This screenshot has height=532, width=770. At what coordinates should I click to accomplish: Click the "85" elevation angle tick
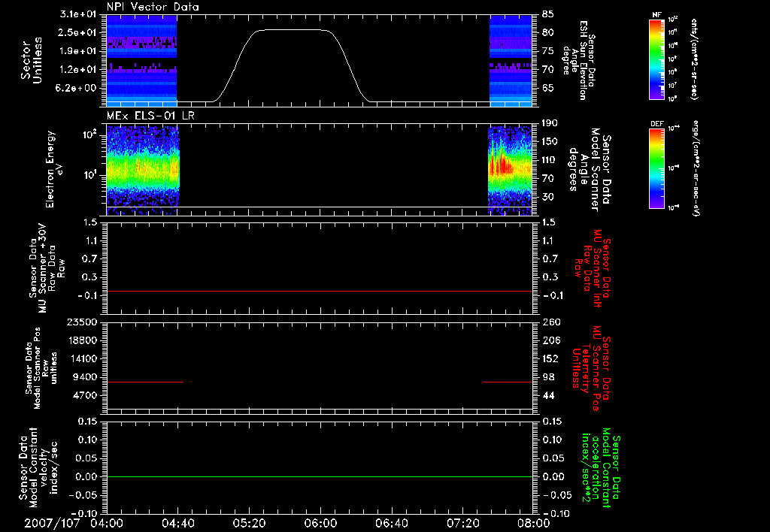pos(547,14)
